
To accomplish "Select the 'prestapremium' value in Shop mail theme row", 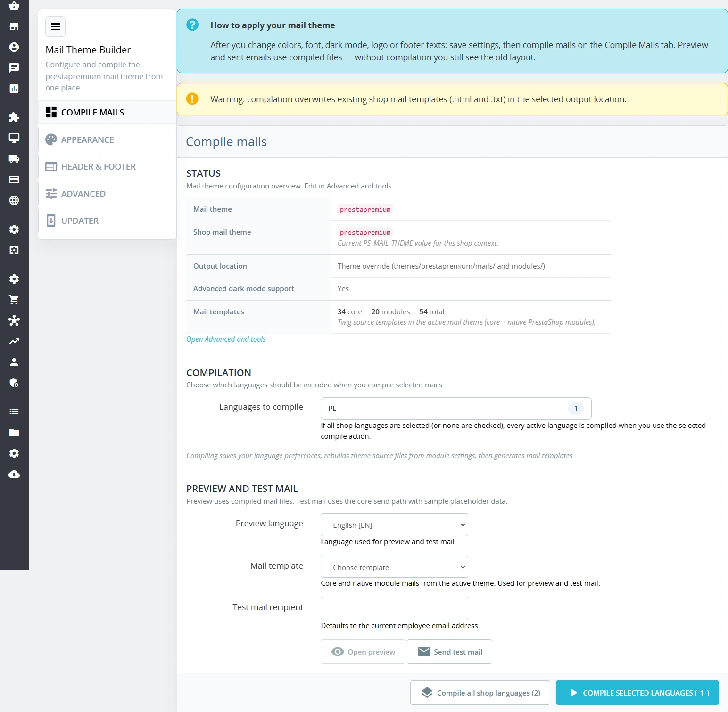I will 365,232.
